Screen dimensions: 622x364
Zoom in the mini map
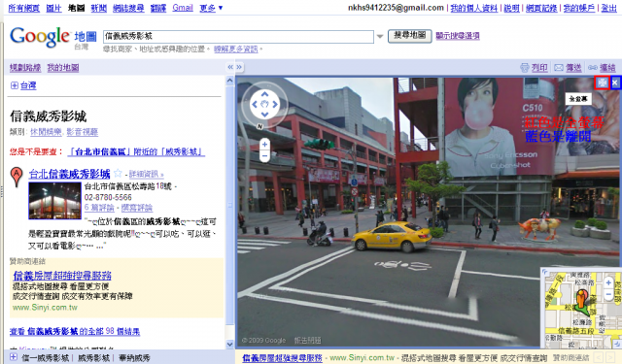(x=608, y=282)
